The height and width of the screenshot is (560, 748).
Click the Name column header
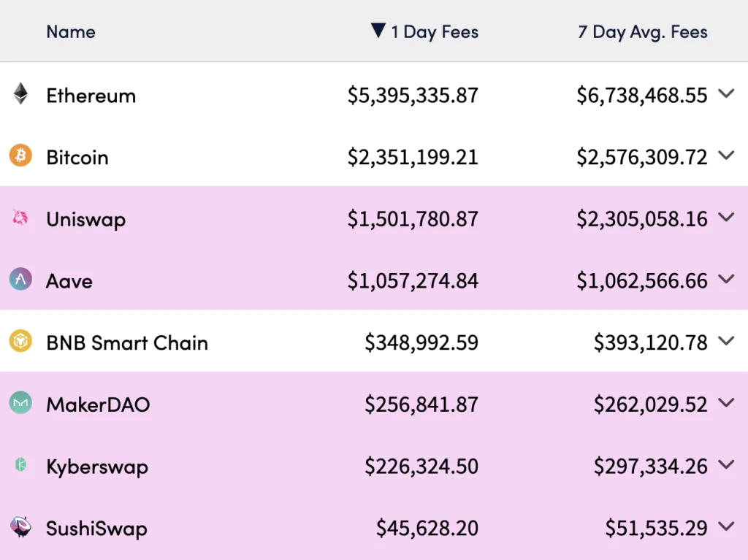point(71,31)
